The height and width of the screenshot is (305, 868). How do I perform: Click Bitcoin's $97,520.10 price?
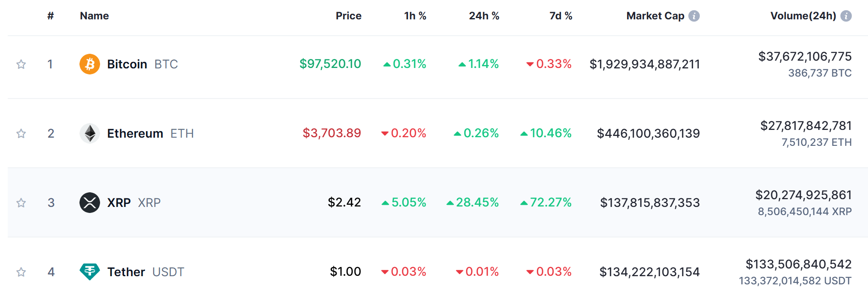click(x=331, y=64)
